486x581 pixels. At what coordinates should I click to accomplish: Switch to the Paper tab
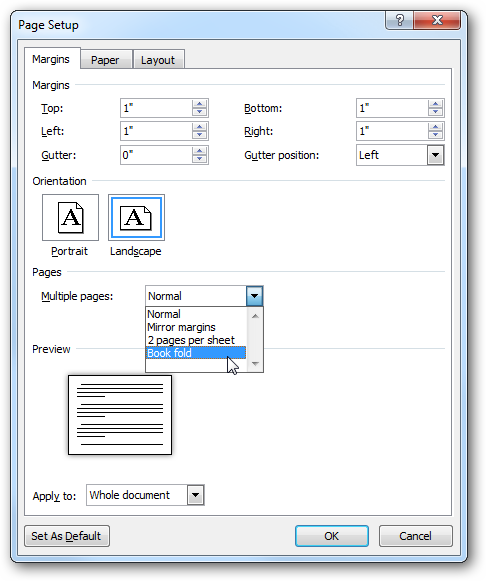point(105,60)
